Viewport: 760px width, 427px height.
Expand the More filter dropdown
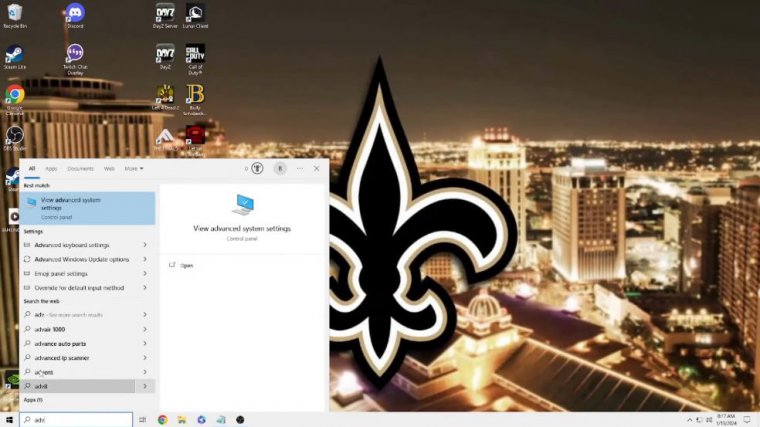pos(133,169)
